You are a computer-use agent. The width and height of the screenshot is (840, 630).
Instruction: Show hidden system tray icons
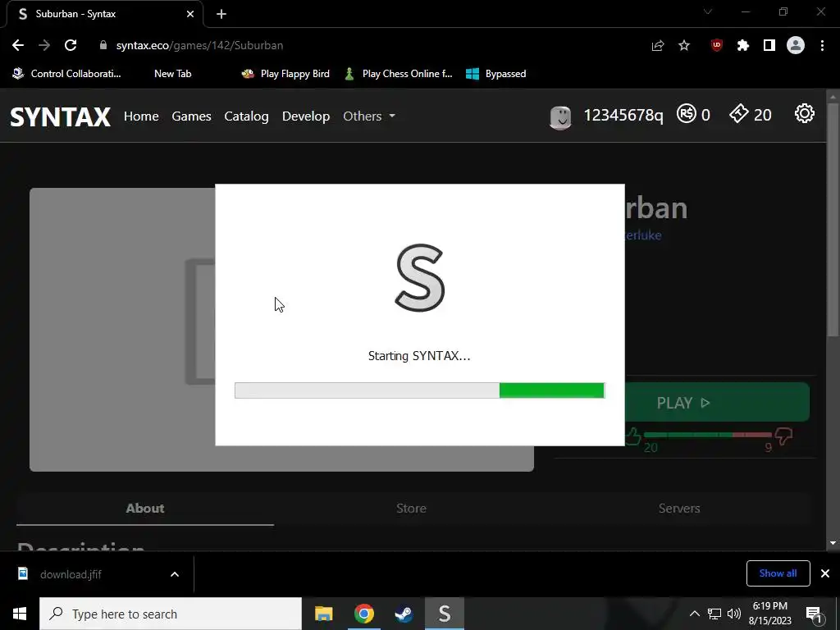[694, 614]
